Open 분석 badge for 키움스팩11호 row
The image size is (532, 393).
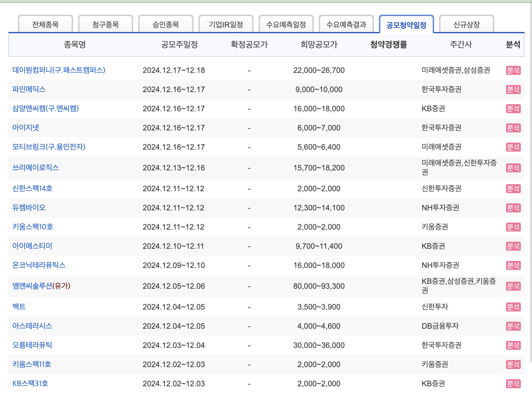coord(513,365)
